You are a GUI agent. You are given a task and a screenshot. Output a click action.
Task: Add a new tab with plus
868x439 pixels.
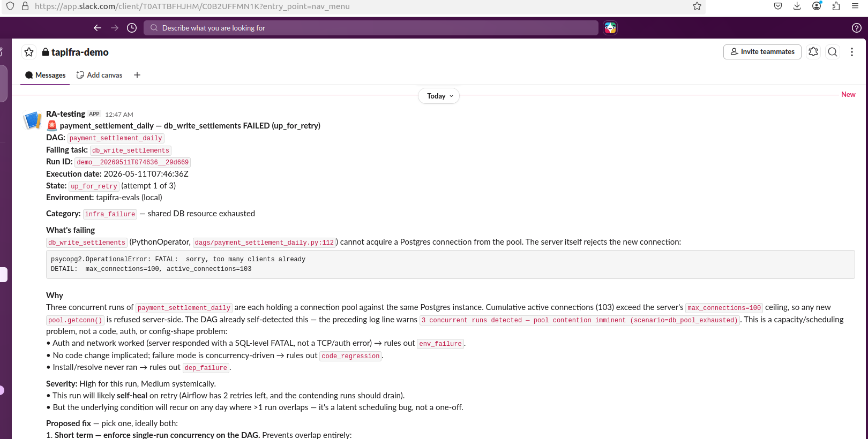137,75
